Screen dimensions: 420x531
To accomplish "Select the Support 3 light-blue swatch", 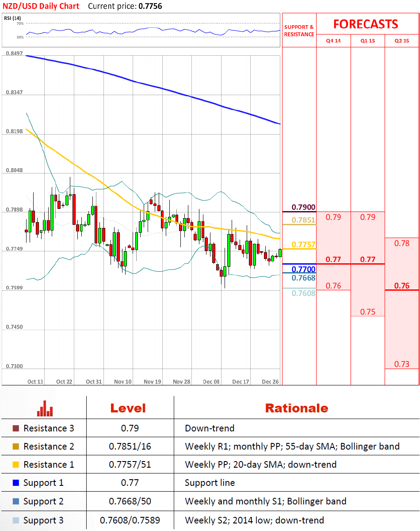I will (x=16, y=520).
